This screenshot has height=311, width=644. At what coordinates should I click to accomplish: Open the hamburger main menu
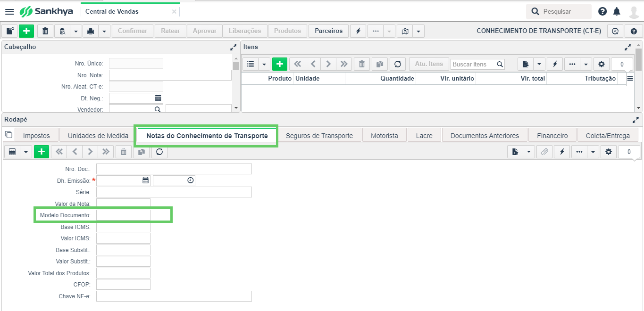click(9, 11)
